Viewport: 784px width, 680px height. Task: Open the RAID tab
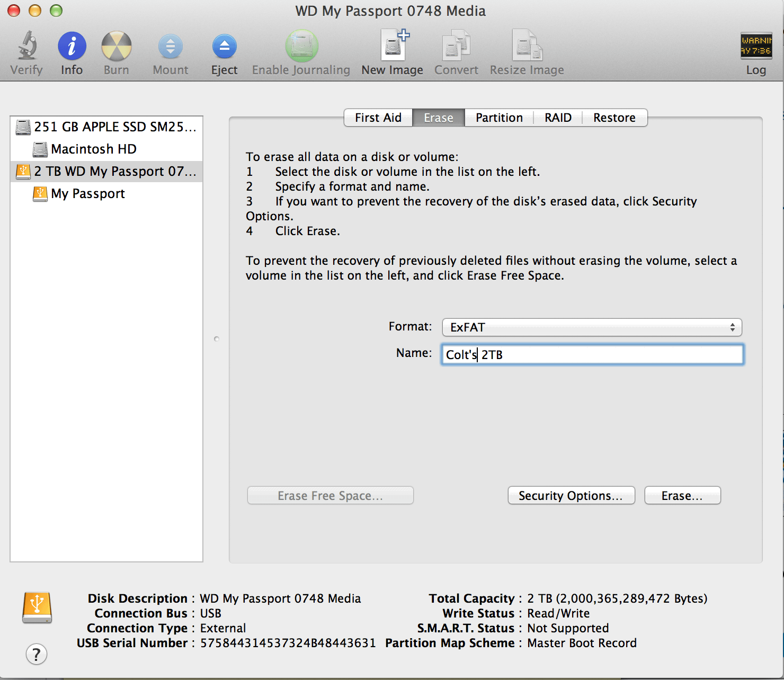click(x=557, y=118)
